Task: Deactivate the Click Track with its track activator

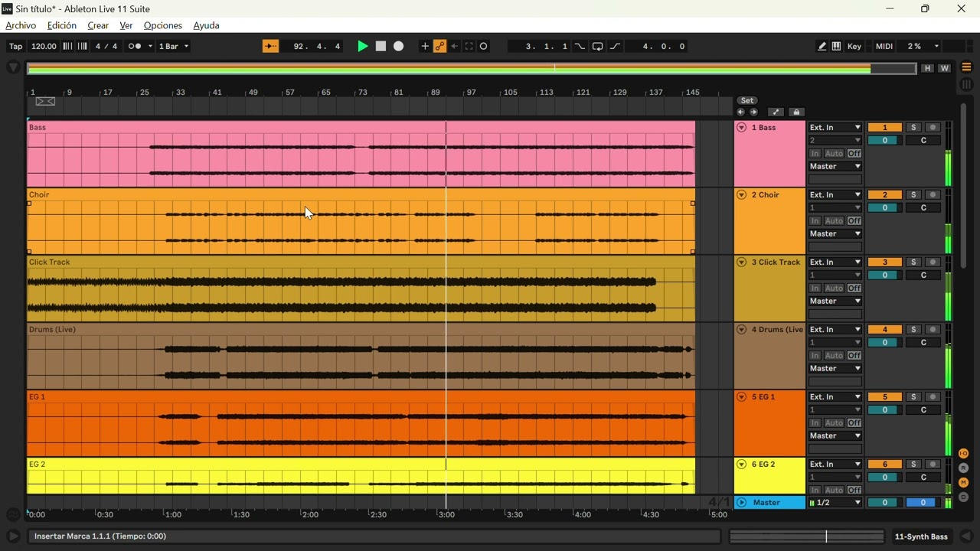Action: [x=885, y=262]
